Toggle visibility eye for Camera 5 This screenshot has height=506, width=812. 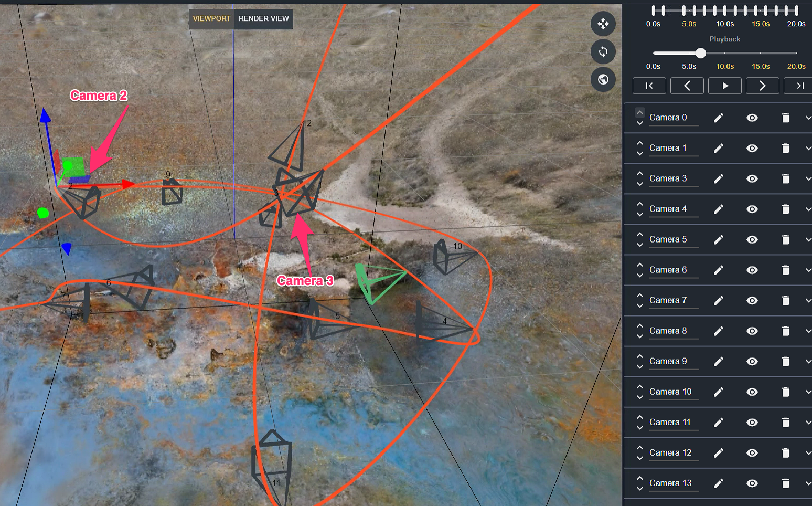[752, 239]
